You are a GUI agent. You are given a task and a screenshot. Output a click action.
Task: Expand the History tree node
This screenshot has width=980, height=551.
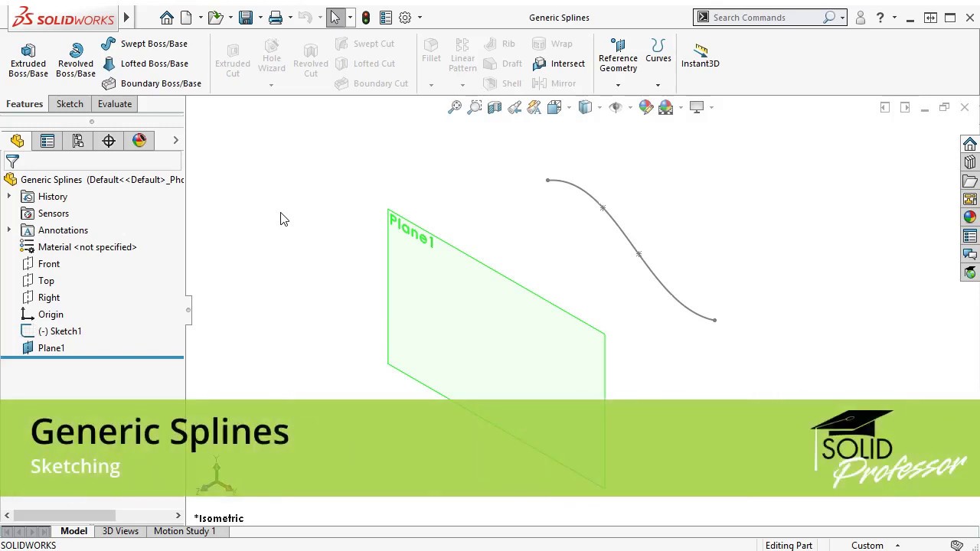pos(9,197)
